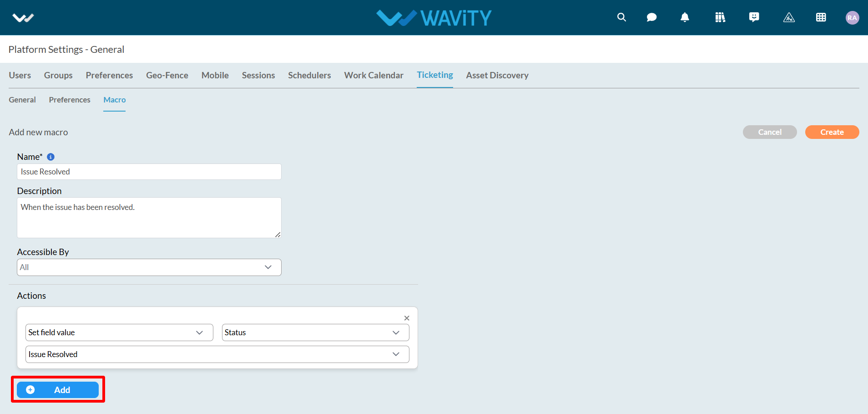Open the Asset Discovery tab
Image resolution: width=868 pixels, height=414 pixels.
[497, 75]
